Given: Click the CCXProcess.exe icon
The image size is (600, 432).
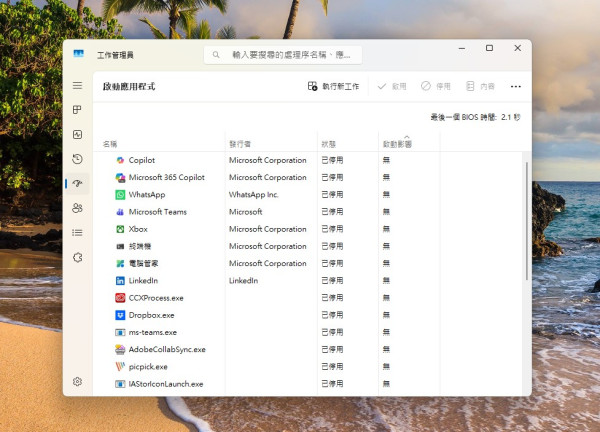Looking at the screenshot, I should point(120,298).
